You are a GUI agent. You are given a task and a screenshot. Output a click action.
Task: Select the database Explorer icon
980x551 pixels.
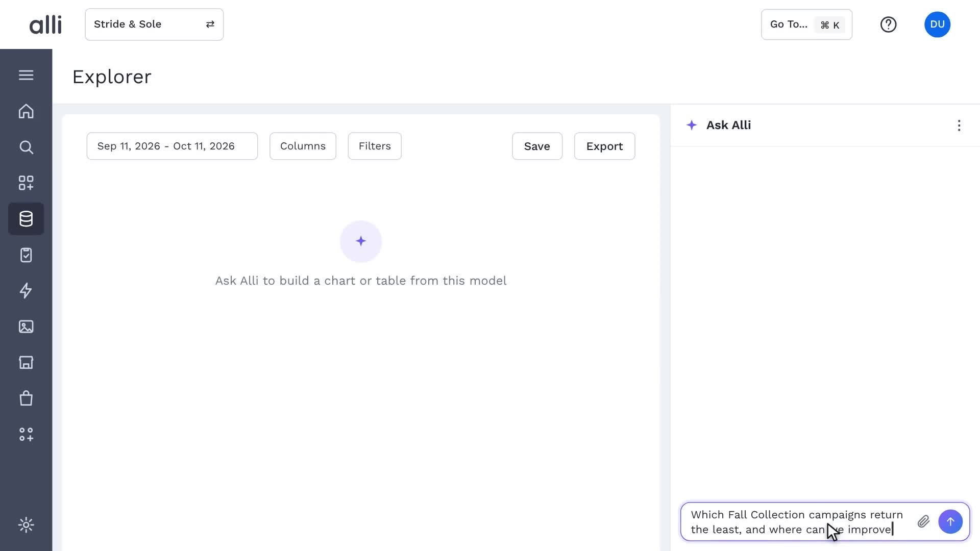[26, 219]
